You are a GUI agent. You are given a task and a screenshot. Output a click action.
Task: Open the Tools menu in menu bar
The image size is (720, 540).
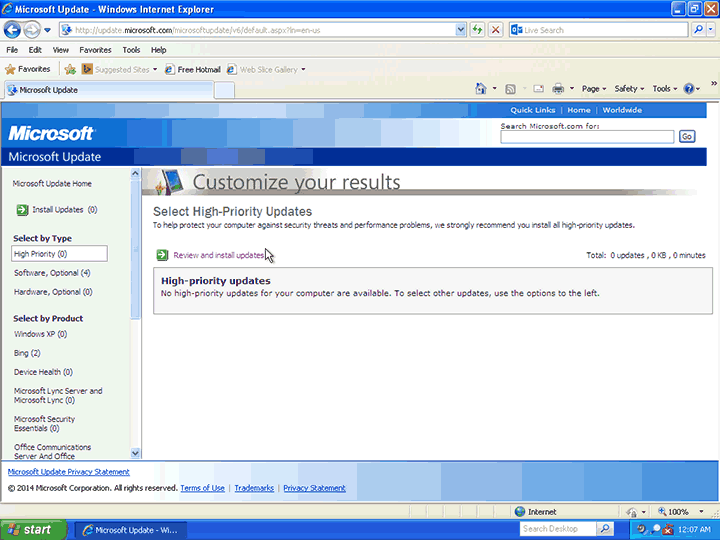click(131, 50)
